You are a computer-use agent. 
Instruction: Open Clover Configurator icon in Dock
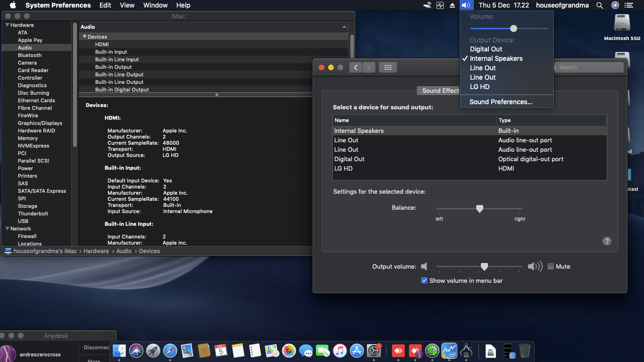coord(432,350)
